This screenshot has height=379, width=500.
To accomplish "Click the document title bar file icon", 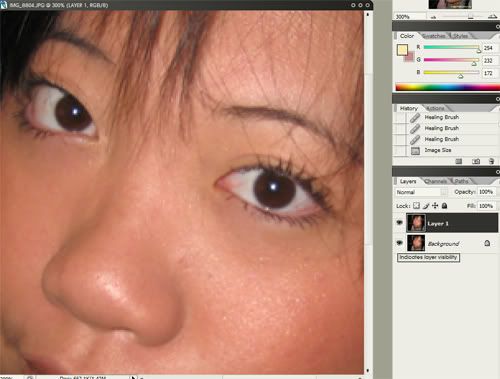I will 4,5.
